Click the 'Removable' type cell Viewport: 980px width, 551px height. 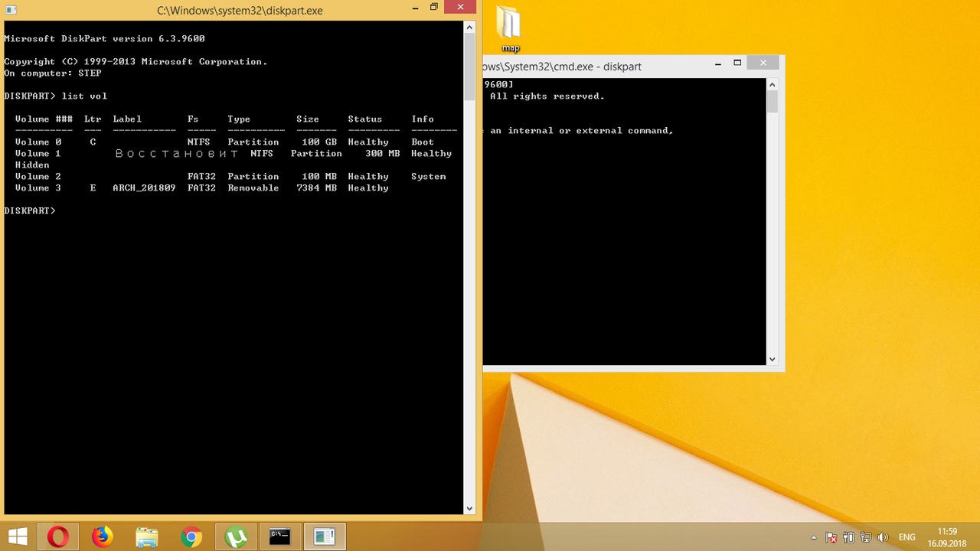coord(253,187)
